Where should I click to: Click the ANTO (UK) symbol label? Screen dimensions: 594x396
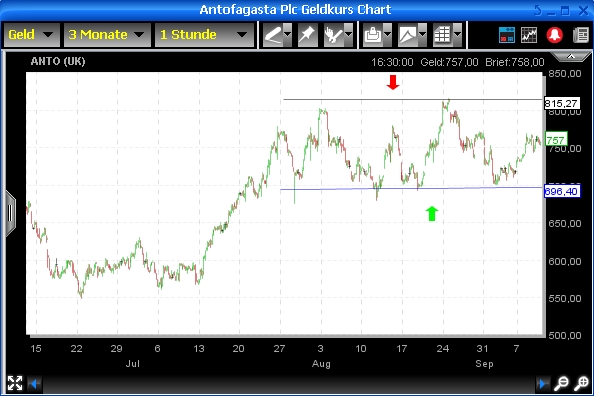[58, 61]
